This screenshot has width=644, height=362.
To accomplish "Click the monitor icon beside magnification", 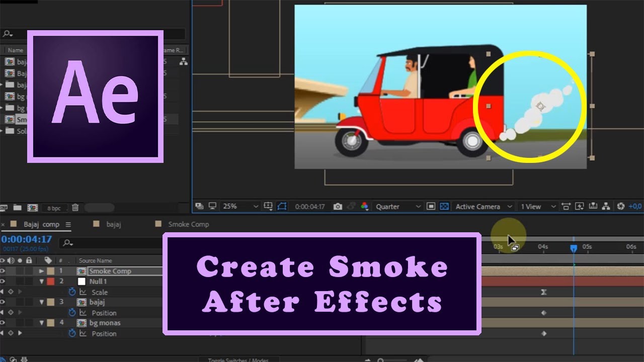I will pyautogui.click(x=212, y=206).
